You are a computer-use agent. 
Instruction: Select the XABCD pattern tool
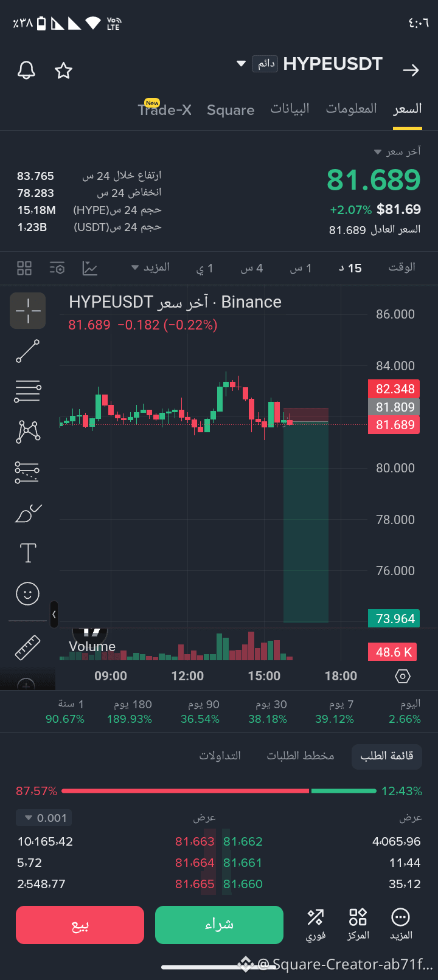click(x=28, y=432)
